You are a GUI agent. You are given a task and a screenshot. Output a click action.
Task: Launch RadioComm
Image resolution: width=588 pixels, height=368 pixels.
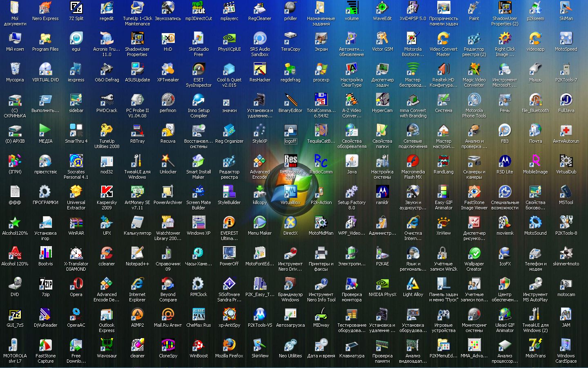[321, 161]
